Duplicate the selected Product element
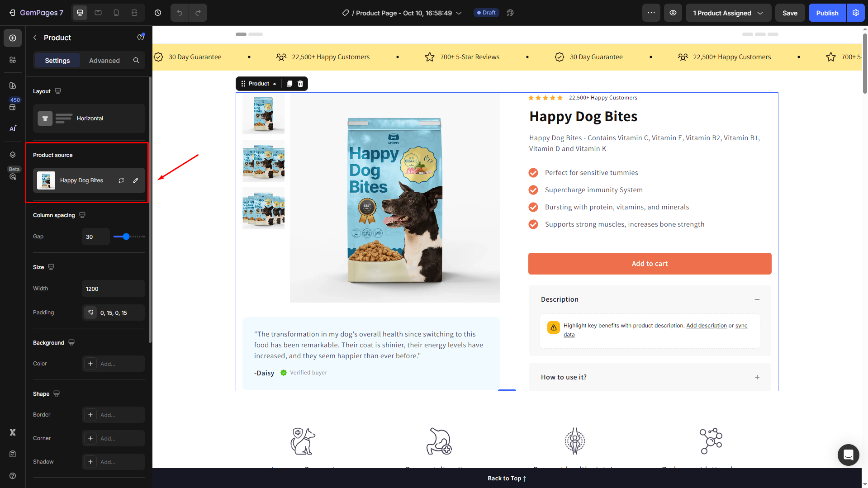 point(289,84)
